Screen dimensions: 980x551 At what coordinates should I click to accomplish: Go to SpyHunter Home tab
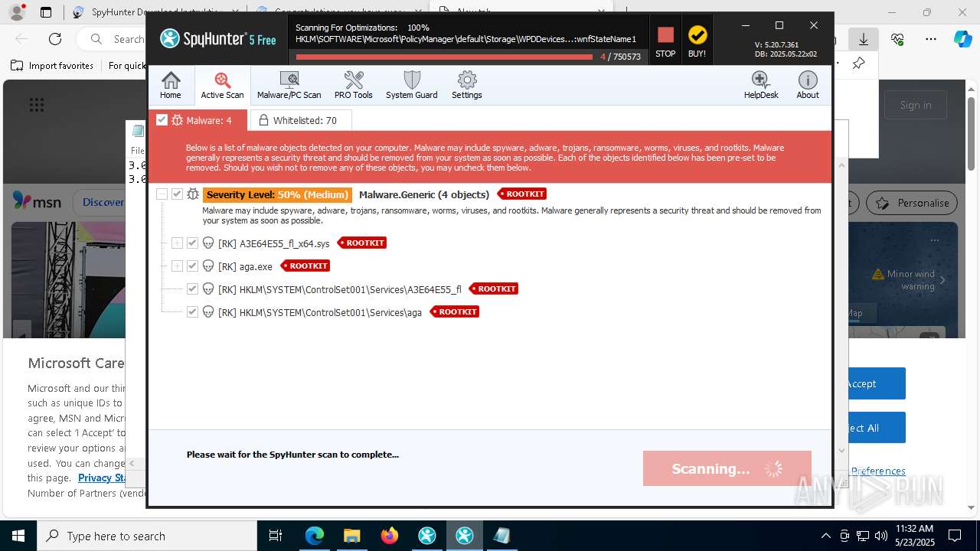[x=171, y=85]
